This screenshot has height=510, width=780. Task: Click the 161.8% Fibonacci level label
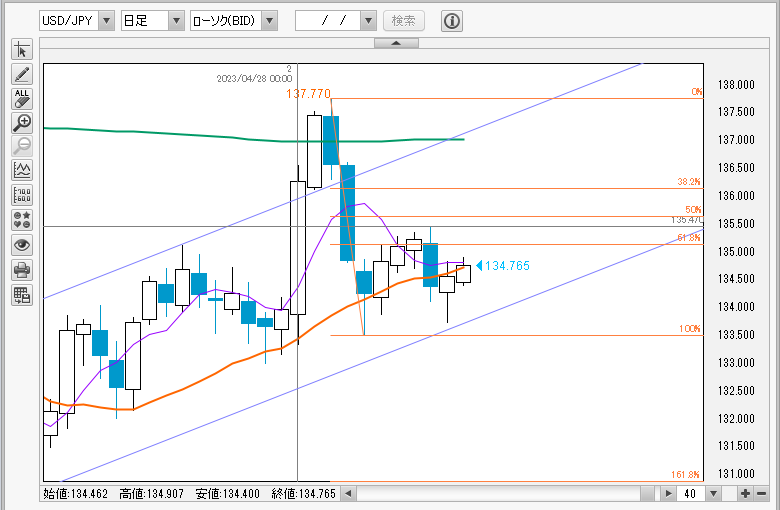tap(685, 474)
